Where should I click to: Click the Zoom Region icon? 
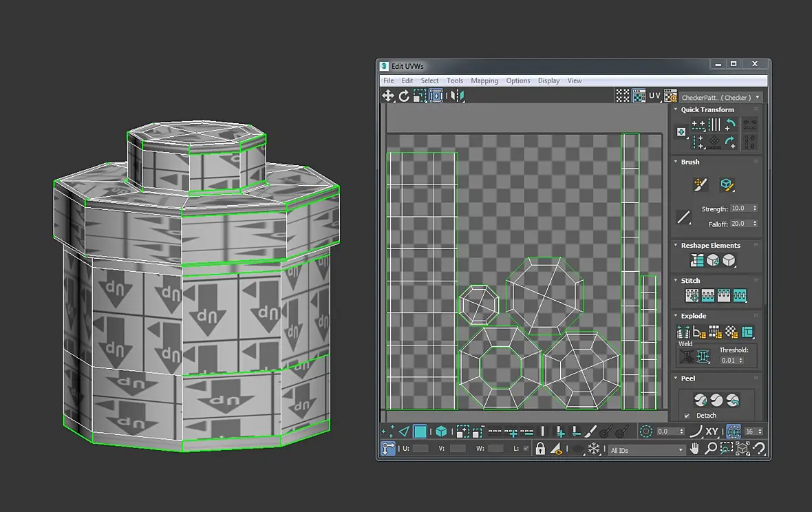click(727, 448)
